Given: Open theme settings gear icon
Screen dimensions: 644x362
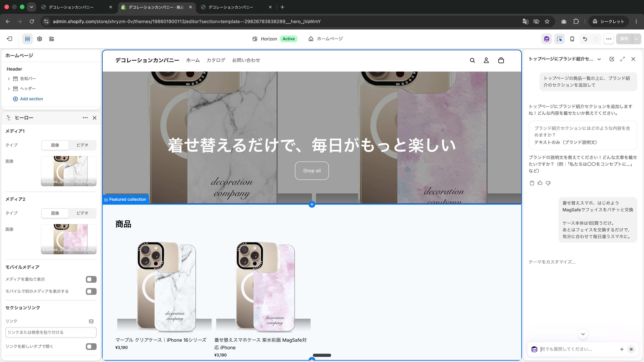Looking at the screenshot, I should coord(40,39).
